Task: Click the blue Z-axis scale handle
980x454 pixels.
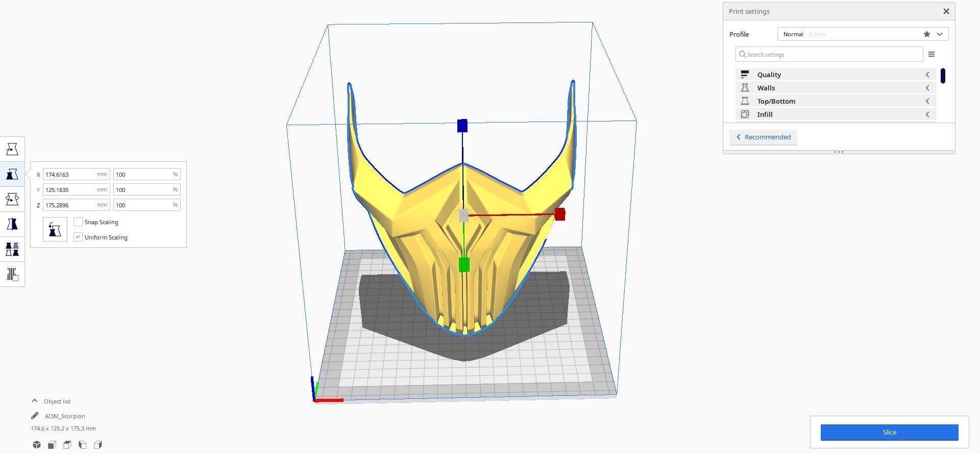Action: (462, 126)
